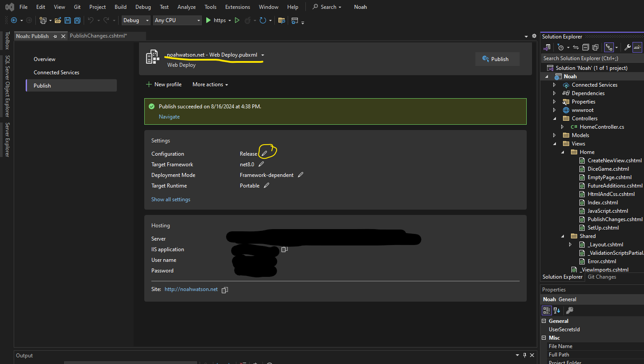
Task: Expand the Dependencies node in Solution Explorer
Action: 554,93
